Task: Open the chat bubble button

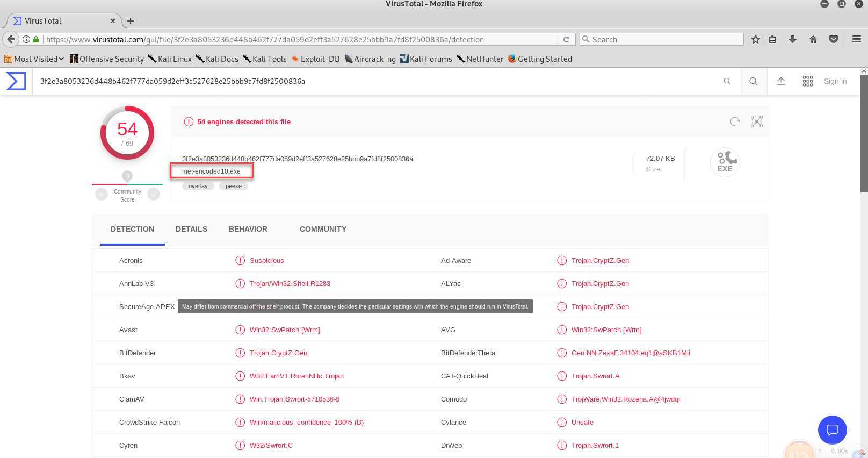Action: tap(833, 430)
